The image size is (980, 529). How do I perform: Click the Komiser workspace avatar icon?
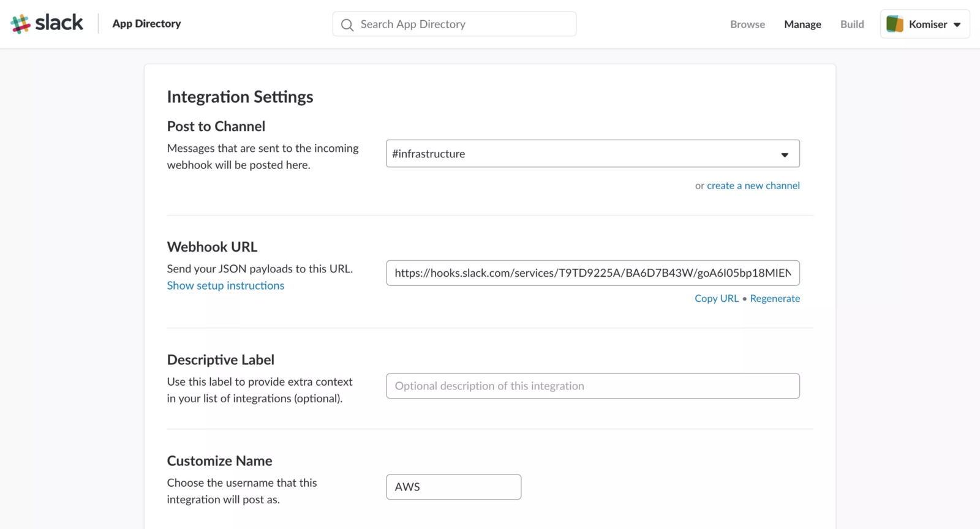coord(895,24)
